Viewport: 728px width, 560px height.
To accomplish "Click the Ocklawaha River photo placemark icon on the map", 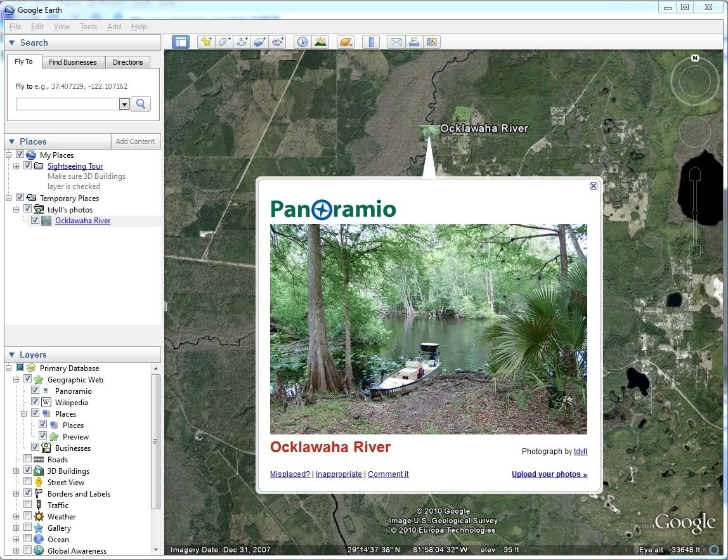I will tap(429, 133).
